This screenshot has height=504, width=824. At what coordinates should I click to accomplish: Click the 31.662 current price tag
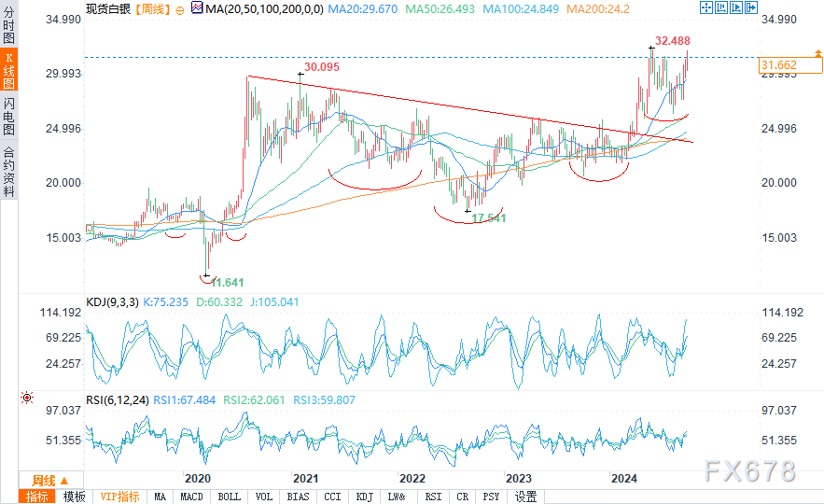coord(790,65)
